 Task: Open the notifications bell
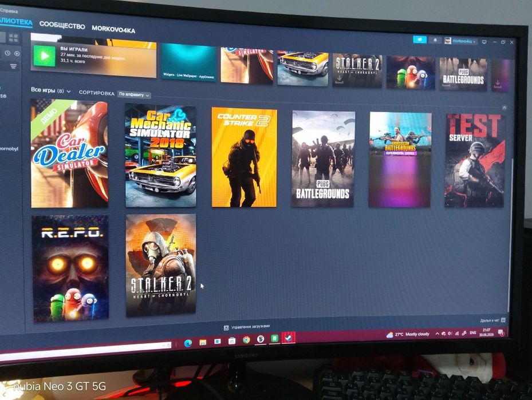coord(435,40)
